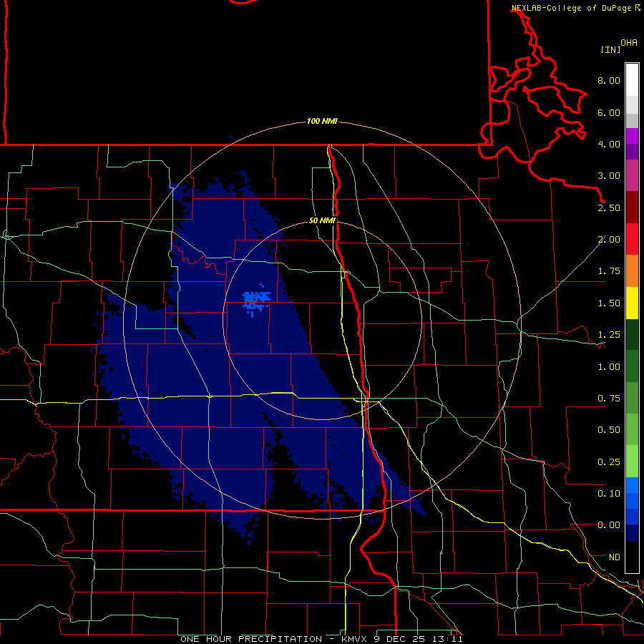The width and height of the screenshot is (644, 644).
Task: Click the NEXLAB-College of DuPage label
Action: pyautogui.click(x=571, y=8)
